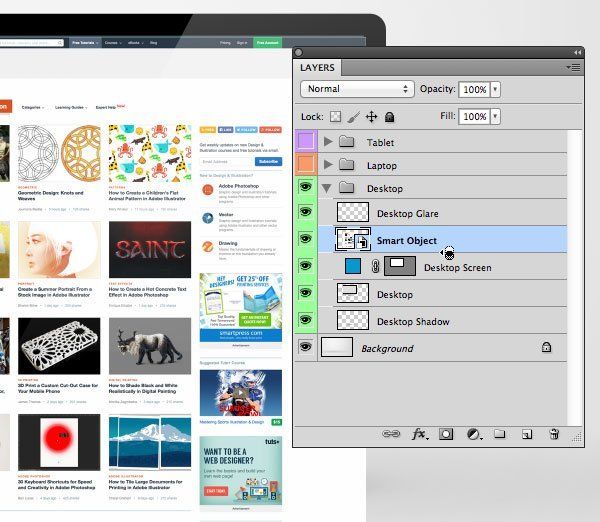Open the Learning Guides dropdown
The width and height of the screenshot is (600, 522).
coord(71,108)
